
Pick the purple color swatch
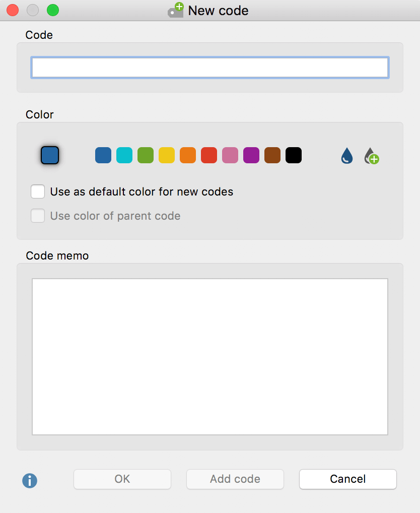251,155
